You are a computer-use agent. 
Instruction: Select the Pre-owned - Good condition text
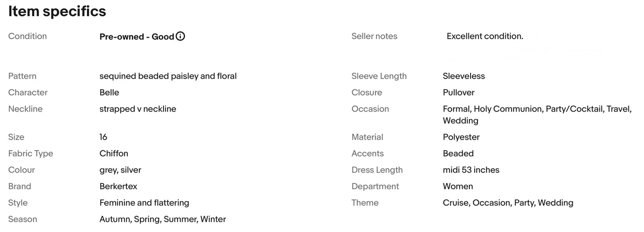(x=137, y=37)
